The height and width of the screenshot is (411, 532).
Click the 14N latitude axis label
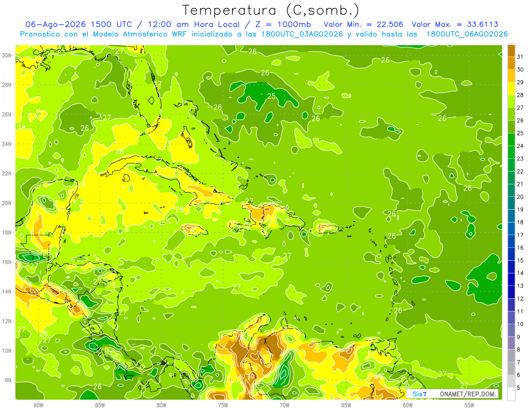pyautogui.click(x=7, y=291)
